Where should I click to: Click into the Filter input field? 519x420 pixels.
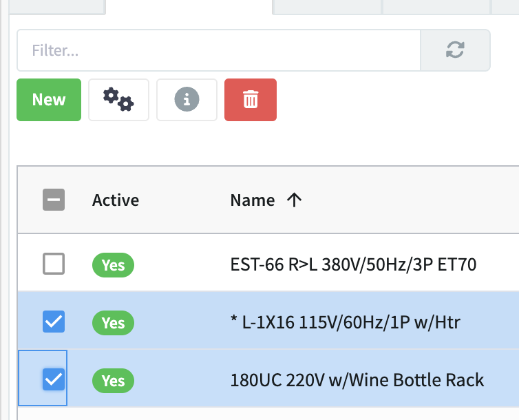click(219, 50)
